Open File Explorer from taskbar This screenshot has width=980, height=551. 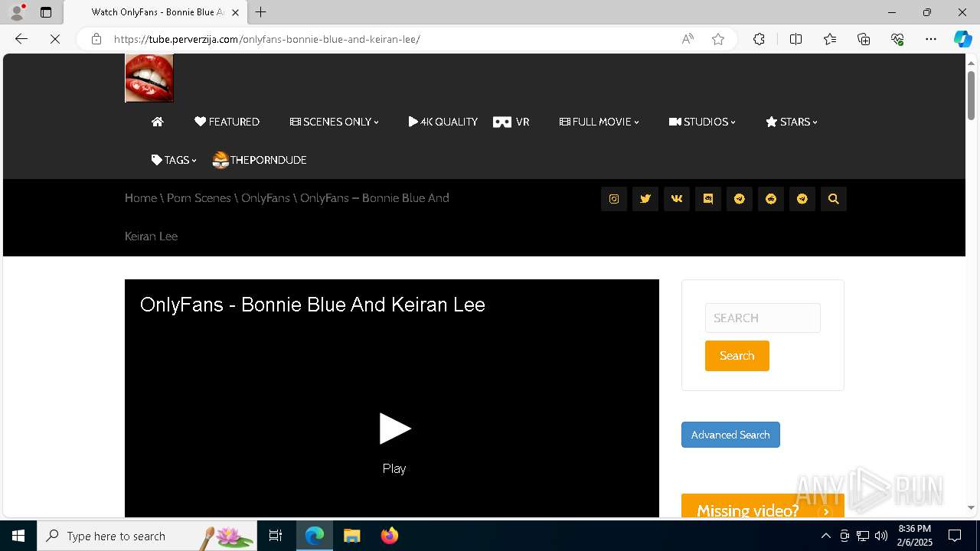pos(352,536)
